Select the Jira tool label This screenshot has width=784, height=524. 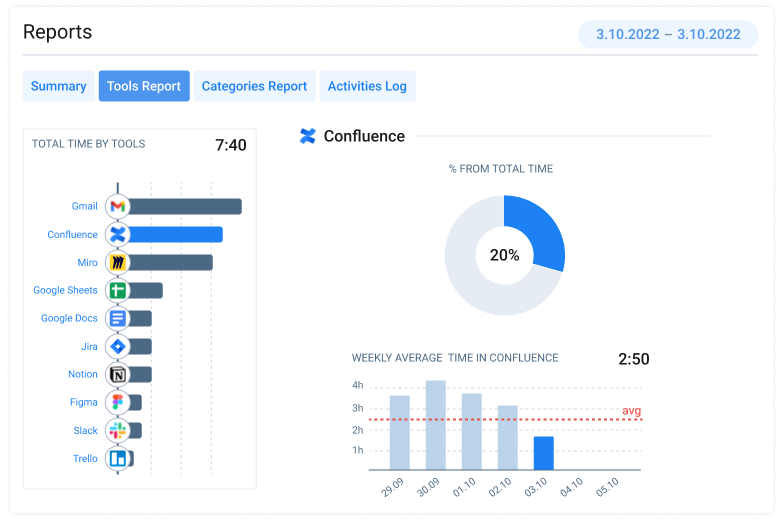pyautogui.click(x=90, y=346)
